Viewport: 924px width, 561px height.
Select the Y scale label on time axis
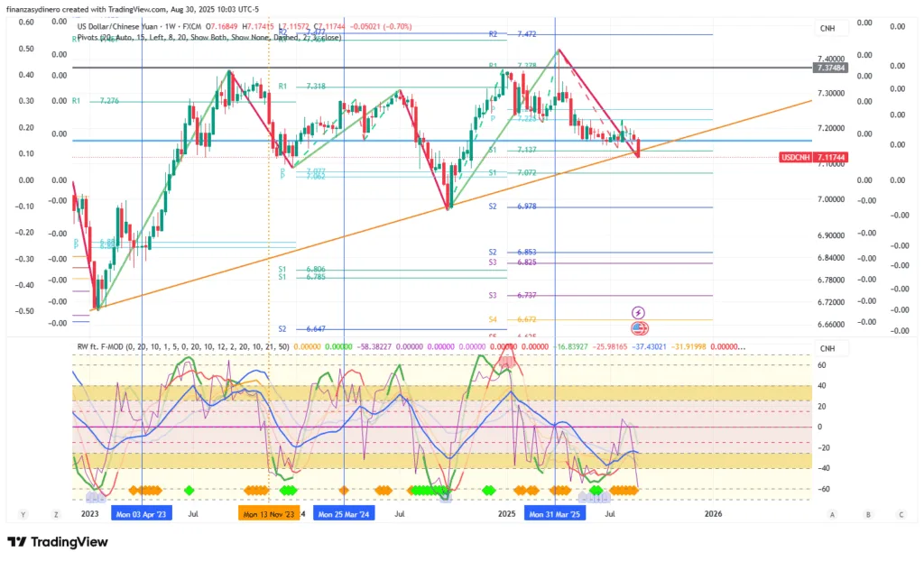click(23, 514)
